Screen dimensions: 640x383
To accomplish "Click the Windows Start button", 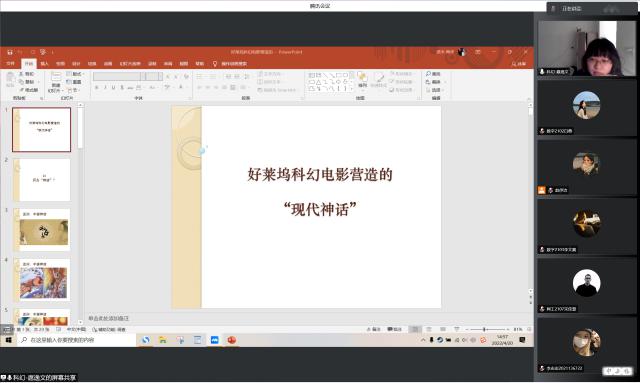I will coord(8,340).
